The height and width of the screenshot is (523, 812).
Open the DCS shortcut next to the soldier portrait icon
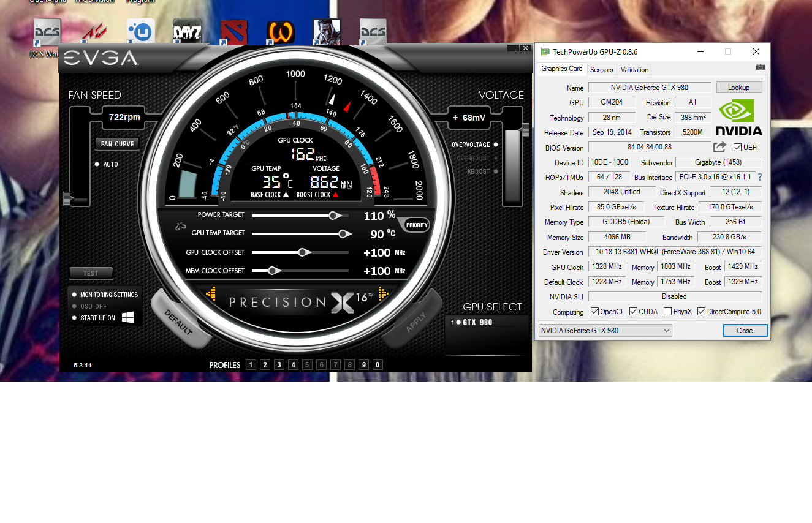373,32
